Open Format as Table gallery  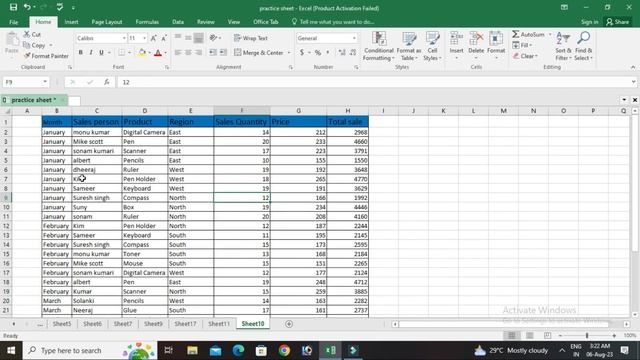tap(409, 46)
